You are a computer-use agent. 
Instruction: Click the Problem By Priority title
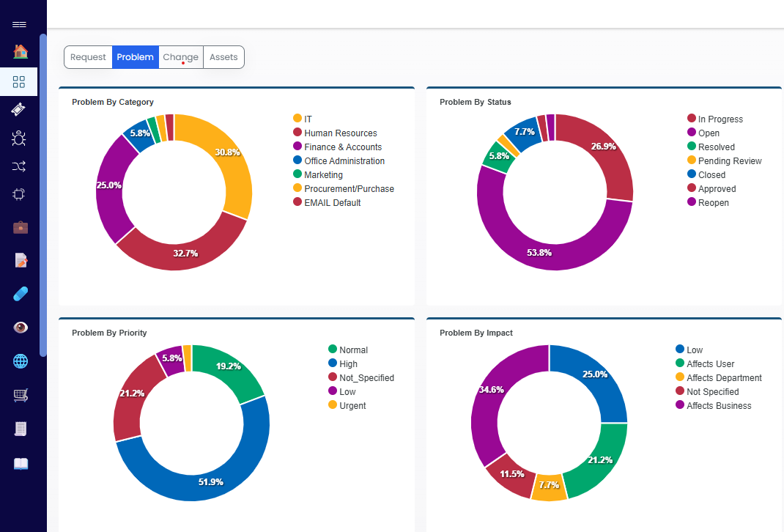click(x=109, y=333)
